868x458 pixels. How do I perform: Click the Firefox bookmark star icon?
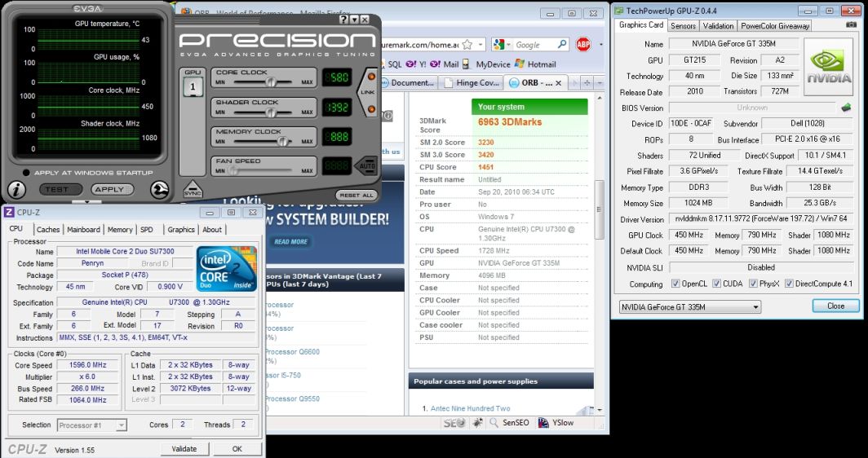click(467, 44)
